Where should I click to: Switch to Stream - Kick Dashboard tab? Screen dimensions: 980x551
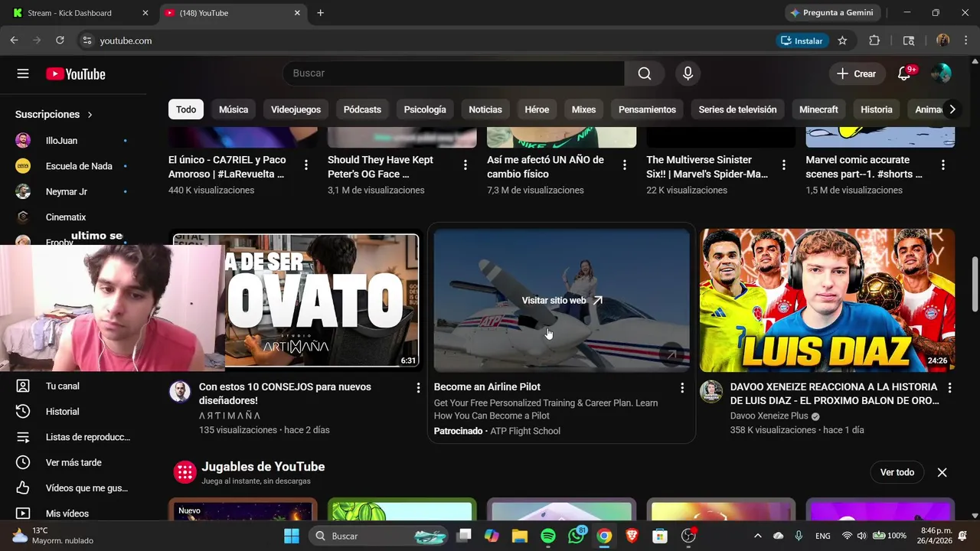coord(80,13)
